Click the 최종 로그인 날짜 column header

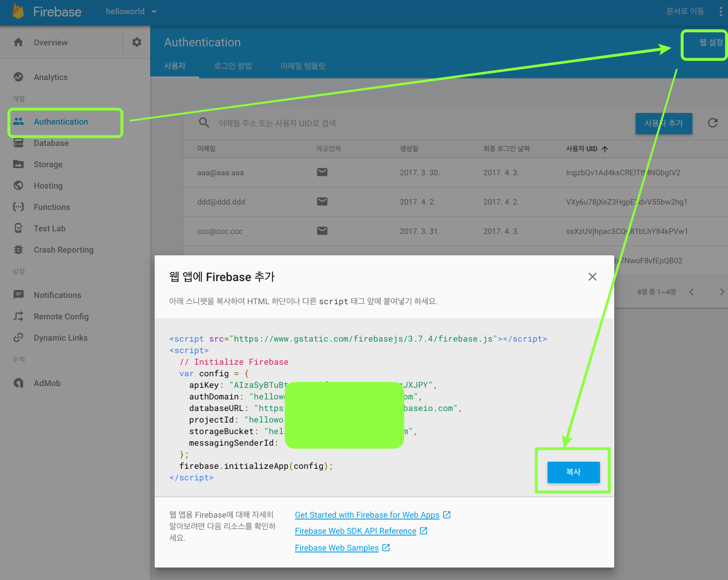coord(507,149)
